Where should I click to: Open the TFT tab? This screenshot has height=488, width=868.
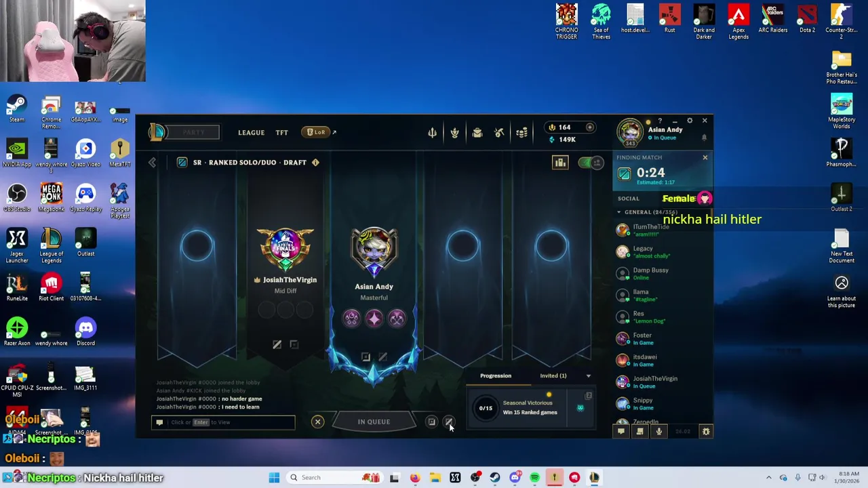pyautogui.click(x=281, y=133)
